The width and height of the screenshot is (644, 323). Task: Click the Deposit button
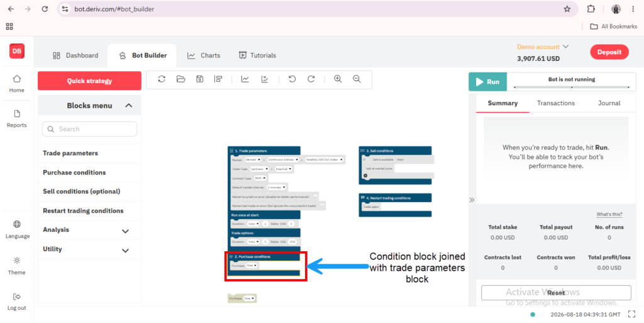pos(609,52)
